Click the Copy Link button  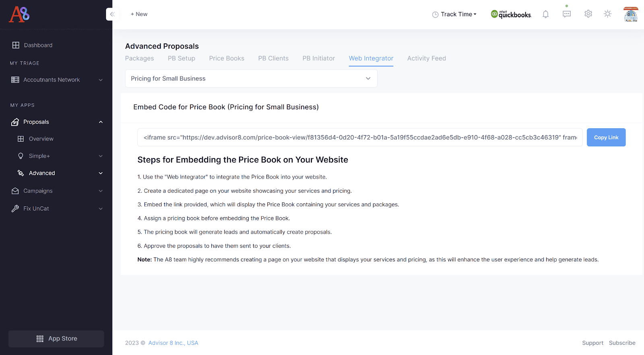[606, 137]
